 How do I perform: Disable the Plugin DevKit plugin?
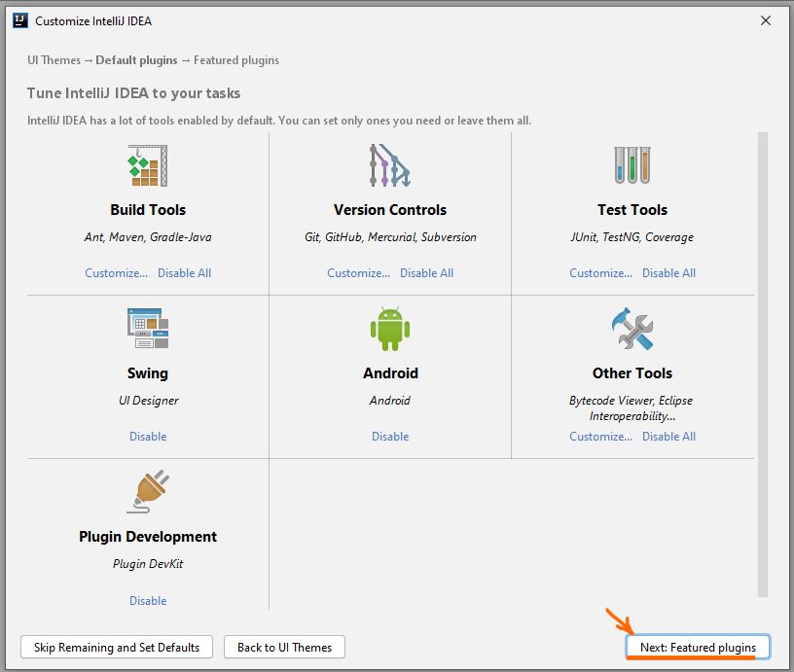(148, 601)
